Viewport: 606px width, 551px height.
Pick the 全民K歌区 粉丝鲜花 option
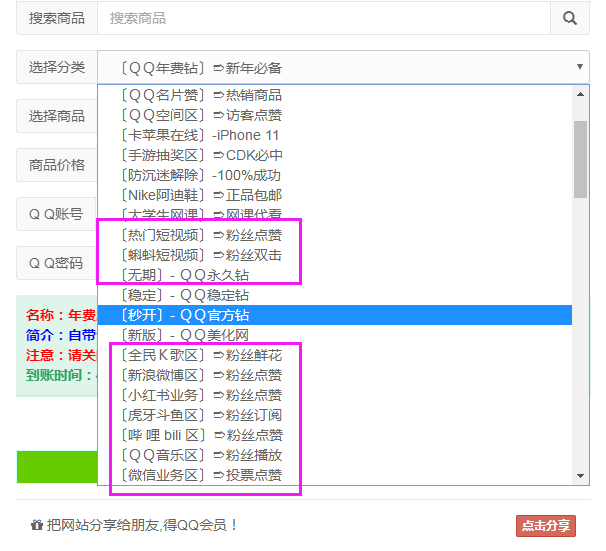coord(200,355)
